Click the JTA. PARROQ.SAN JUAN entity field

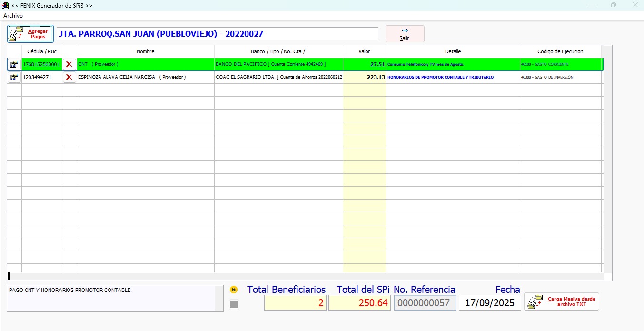coord(217,34)
